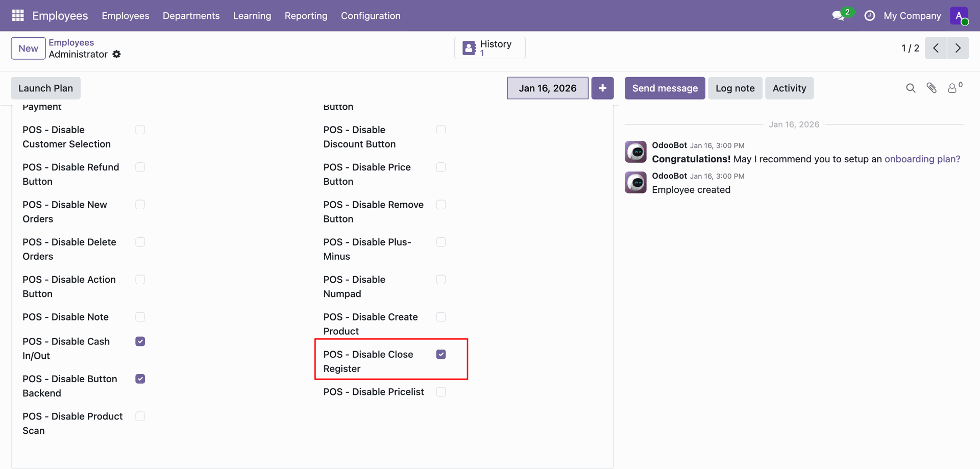
Task: Click the plus button beside the date
Action: (602, 88)
